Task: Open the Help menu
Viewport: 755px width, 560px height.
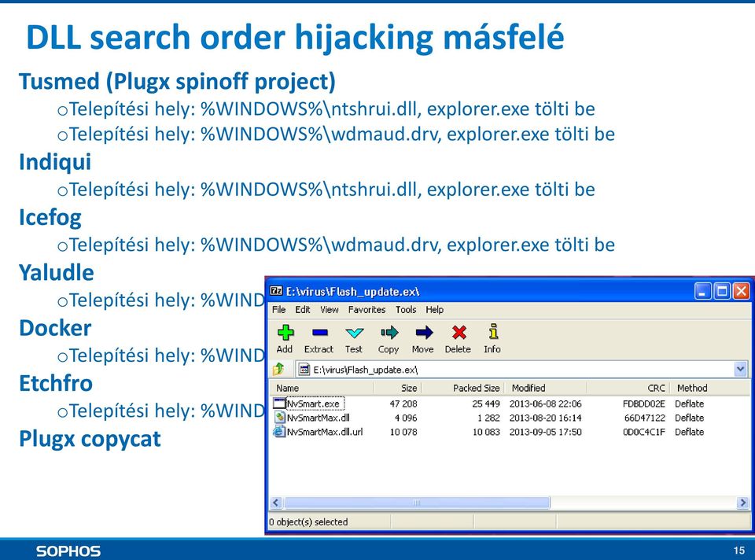Action: point(434,310)
